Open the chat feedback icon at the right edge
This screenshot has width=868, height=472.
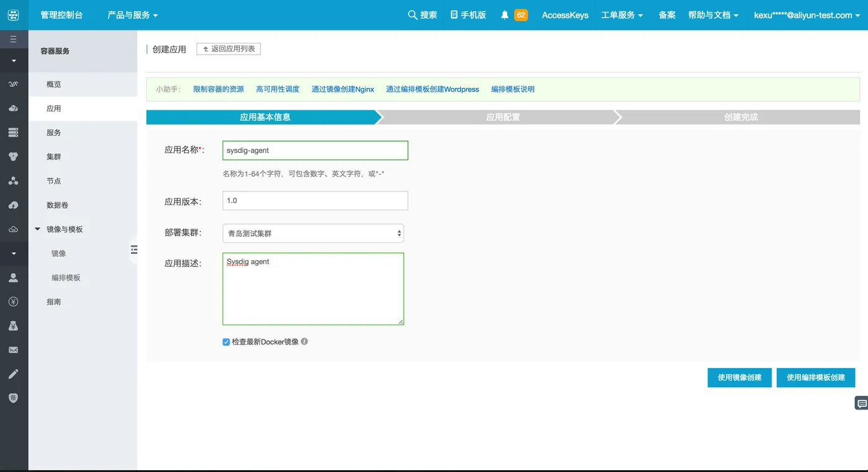861,403
